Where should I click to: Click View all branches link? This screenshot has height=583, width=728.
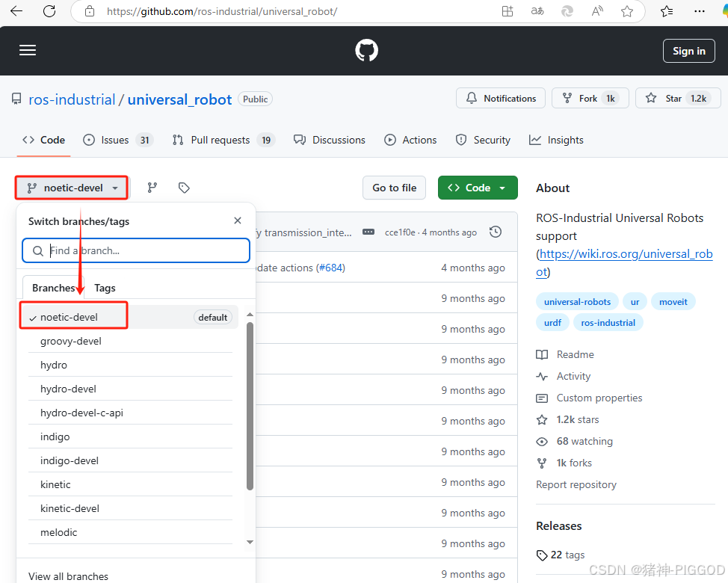pos(68,576)
